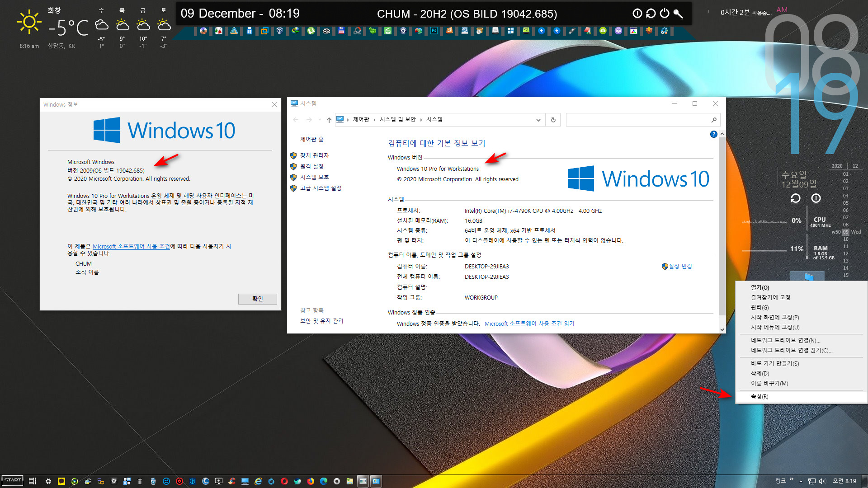Viewport: 868px width, 488px height.
Task: Click the volume icon in system tray
Action: click(x=822, y=481)
